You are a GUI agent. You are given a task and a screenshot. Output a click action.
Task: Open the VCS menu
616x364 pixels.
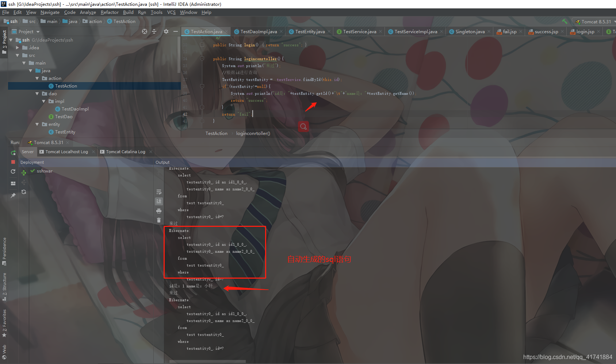tap(171, 12)
